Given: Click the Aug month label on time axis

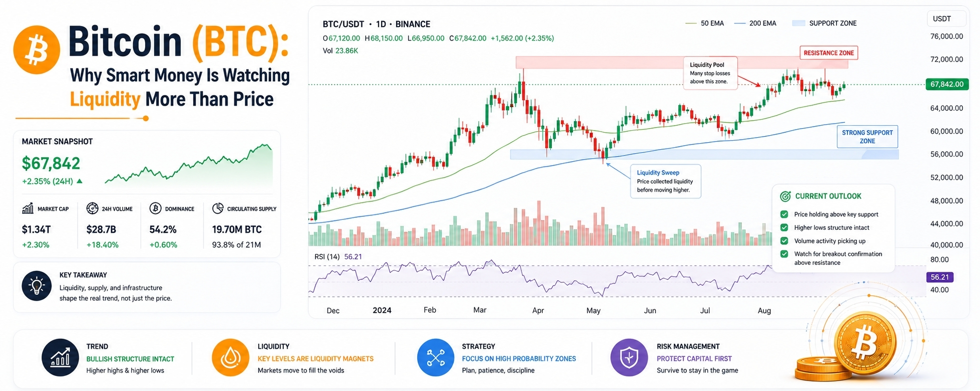Looking at the screenshot, I should [x=764, y=310].
